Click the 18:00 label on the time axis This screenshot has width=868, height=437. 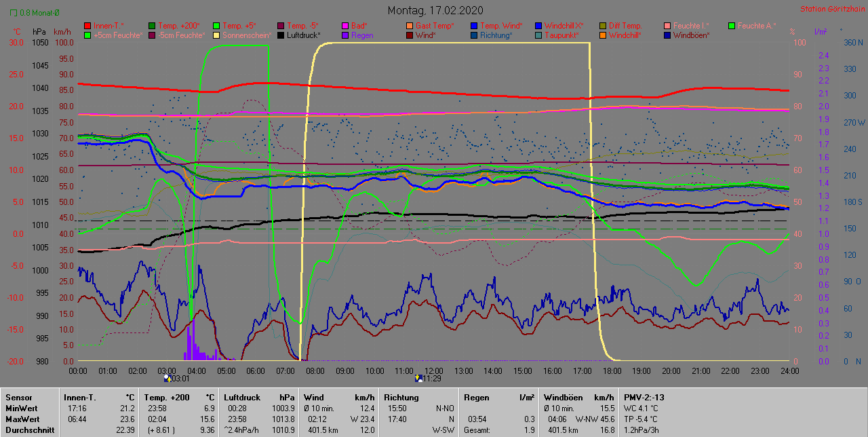tap(612, 370)
